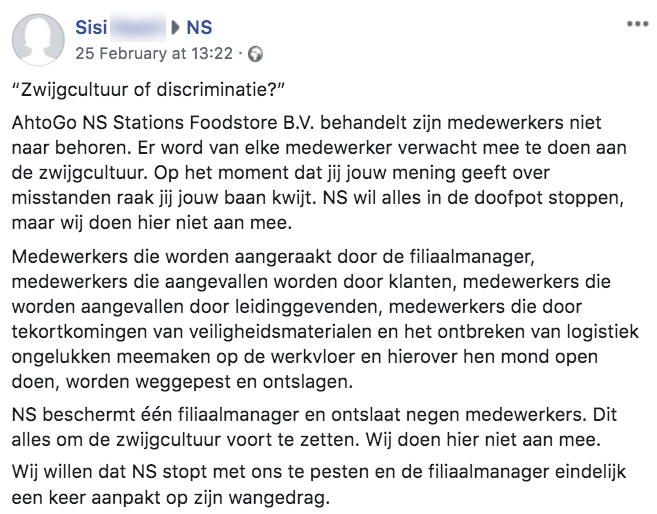Open the three-dot post options menu
This screenshot has height=514, width=657.
(635, 22)
